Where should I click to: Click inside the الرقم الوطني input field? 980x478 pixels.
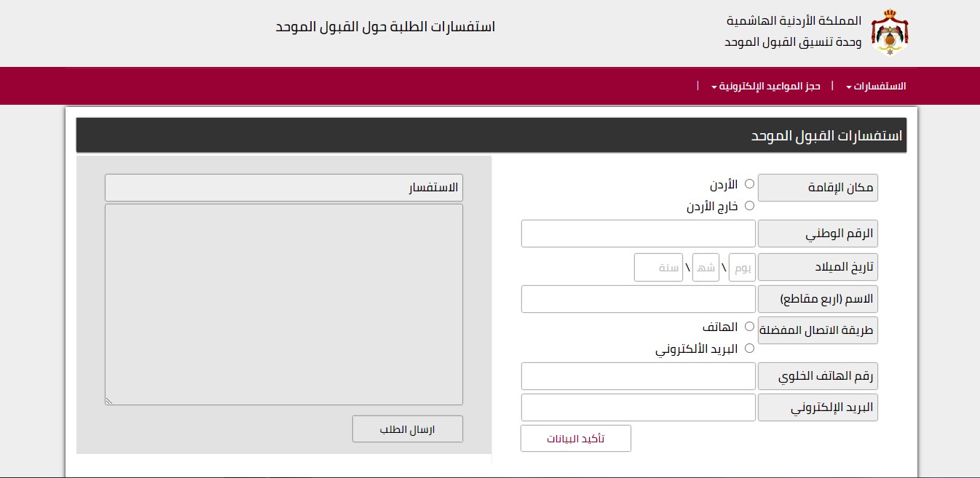[x=638, y=234]
